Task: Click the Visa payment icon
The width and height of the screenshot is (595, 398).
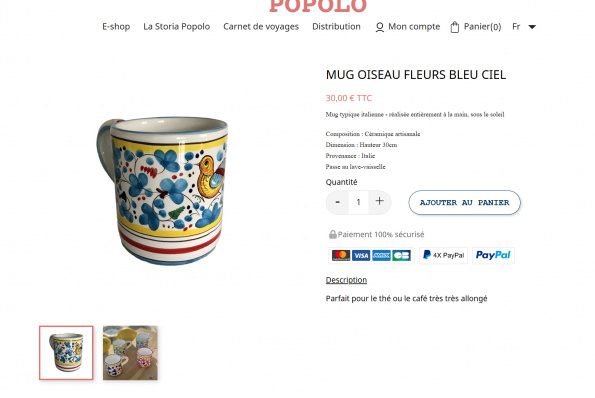Action: pos(361,255)
